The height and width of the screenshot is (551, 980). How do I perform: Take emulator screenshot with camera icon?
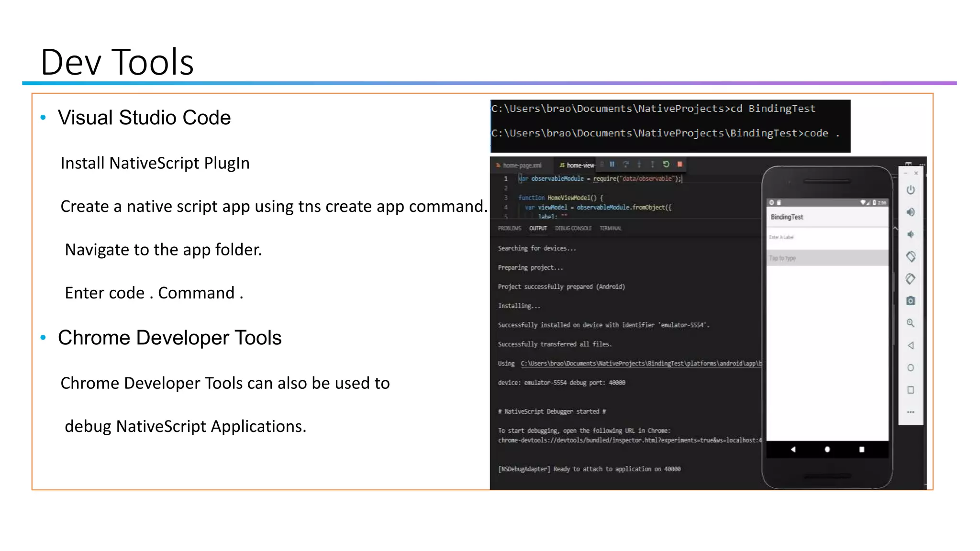911,301
